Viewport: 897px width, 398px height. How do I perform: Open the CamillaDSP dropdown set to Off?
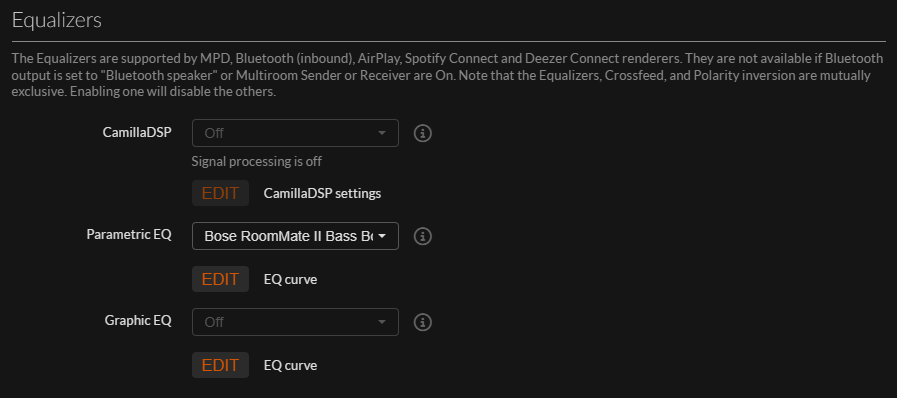pos(295,133)
